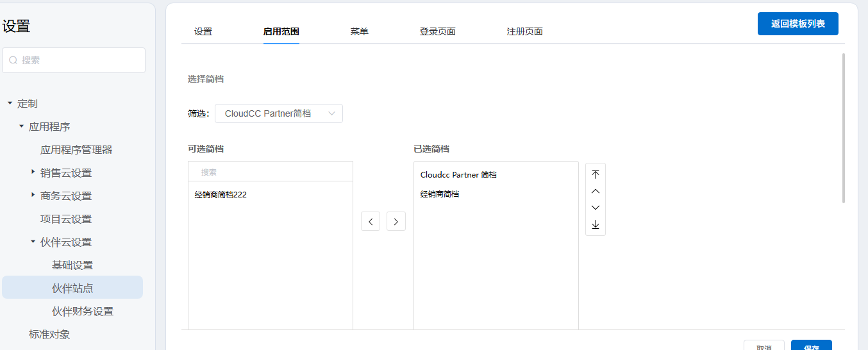Viewport: 868px width, 350px height.
Task: Select 经销商简档222 in available profiles
Action: (221, 195)
